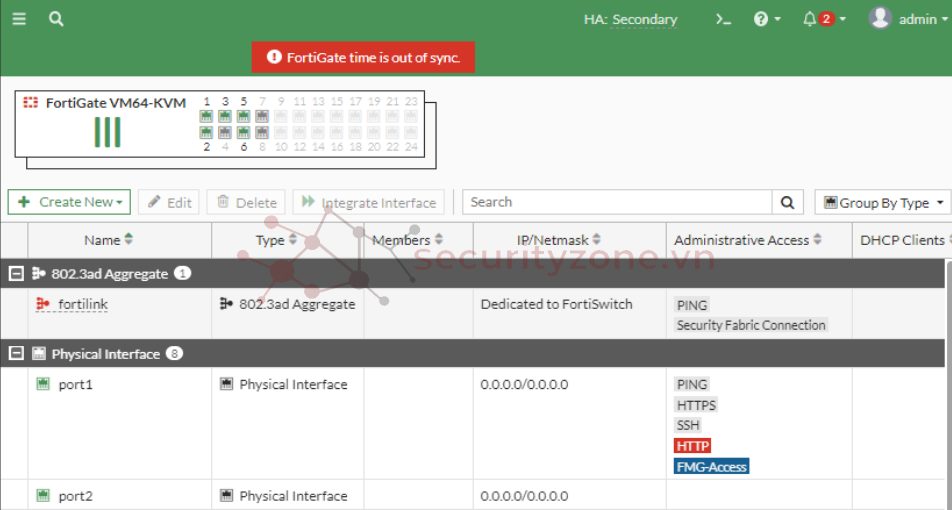Click the DHCP Clients column header

click(x=902, y=240)
